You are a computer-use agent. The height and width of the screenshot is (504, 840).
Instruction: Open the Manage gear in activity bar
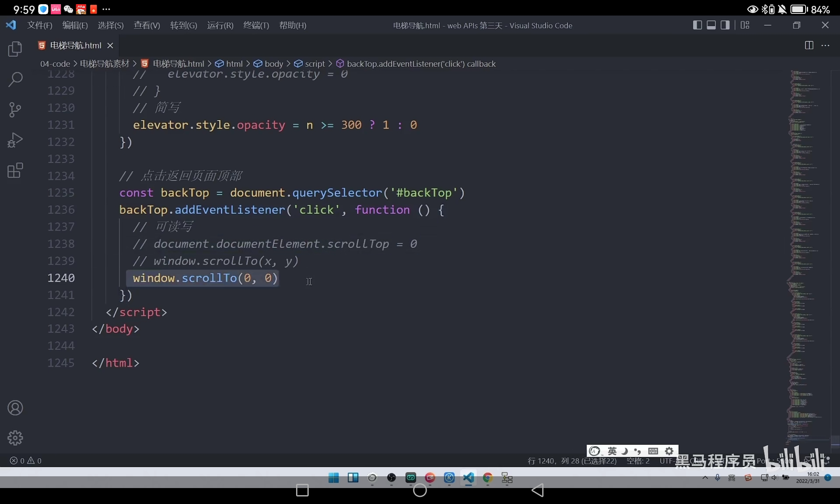pos(15,438)
